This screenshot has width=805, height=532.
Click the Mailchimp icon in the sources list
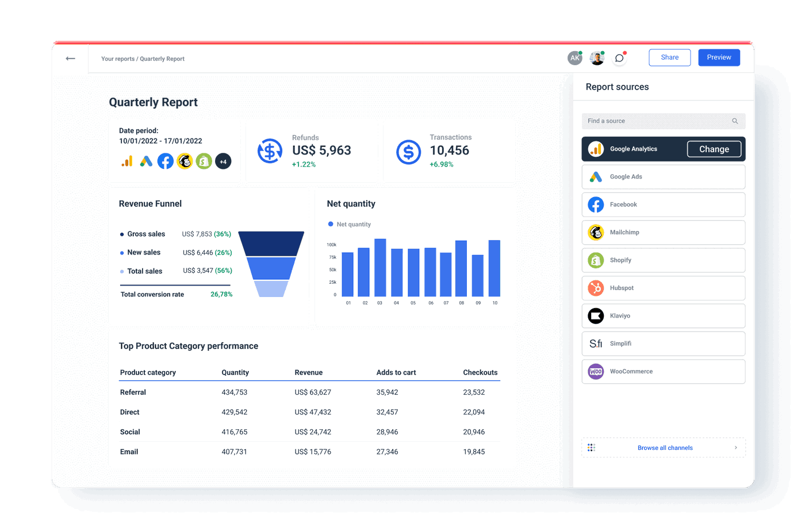point(595,232)
